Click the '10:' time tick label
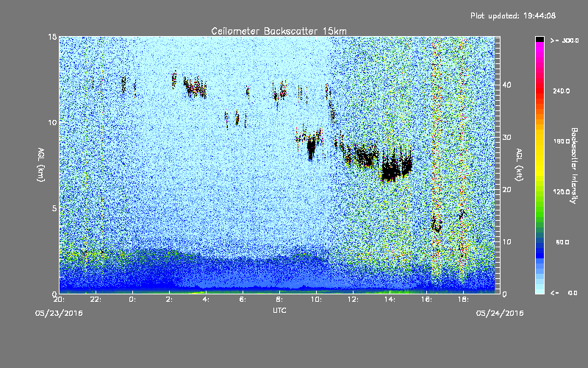The width and height of the screenshot is (588, 368). point(316,300)
